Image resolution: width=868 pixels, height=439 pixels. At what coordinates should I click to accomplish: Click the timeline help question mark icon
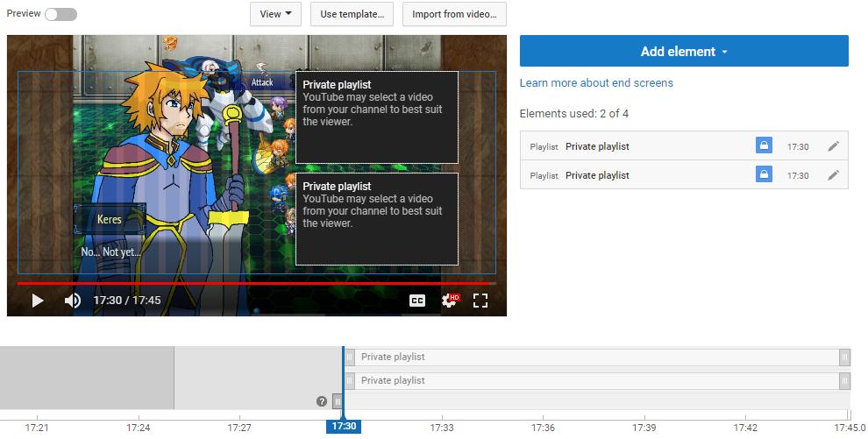322,401
